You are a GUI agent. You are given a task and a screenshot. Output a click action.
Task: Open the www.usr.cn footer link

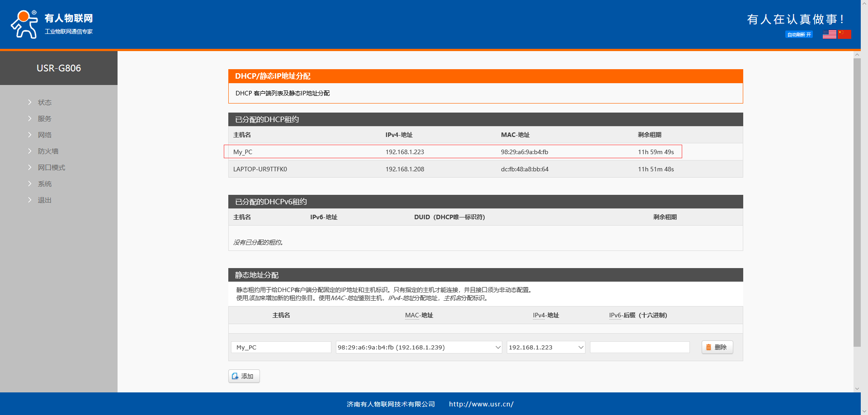[x=481, y=404]
